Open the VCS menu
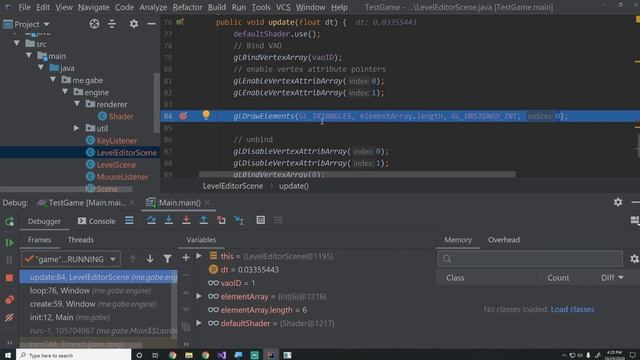The height and width of the screenshot is (360, 640). [x=283, y=7]
